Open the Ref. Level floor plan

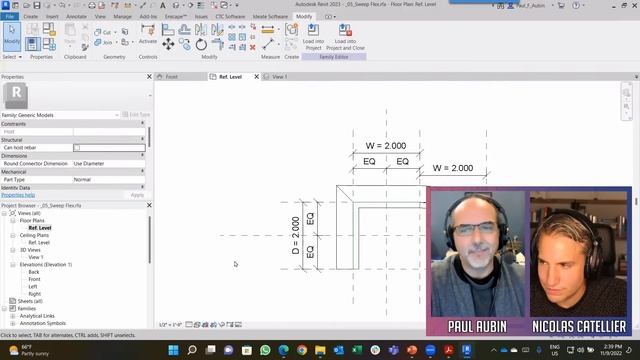click(40, 228)
